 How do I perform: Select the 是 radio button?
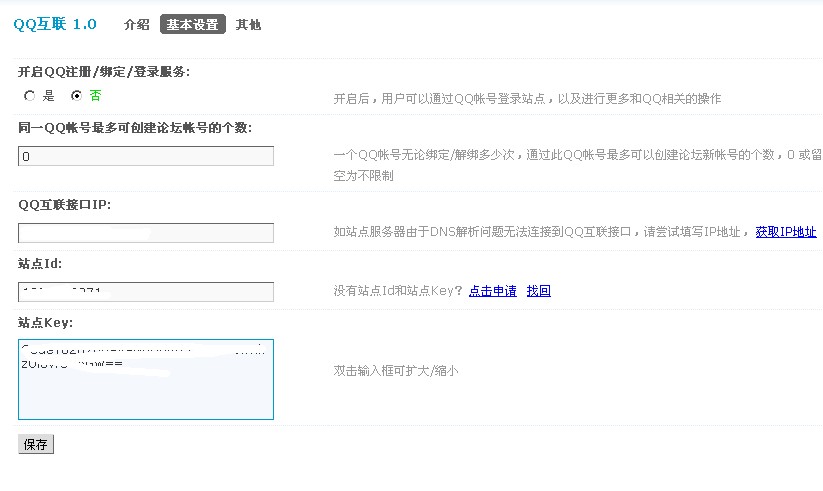[29, 96]
